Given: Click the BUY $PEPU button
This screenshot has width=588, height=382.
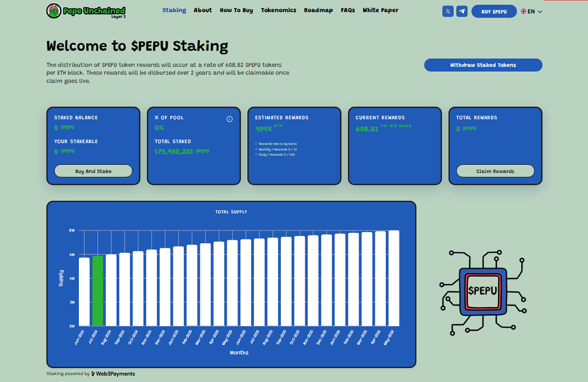Looking at the screenshot, I should click(494, 11).
